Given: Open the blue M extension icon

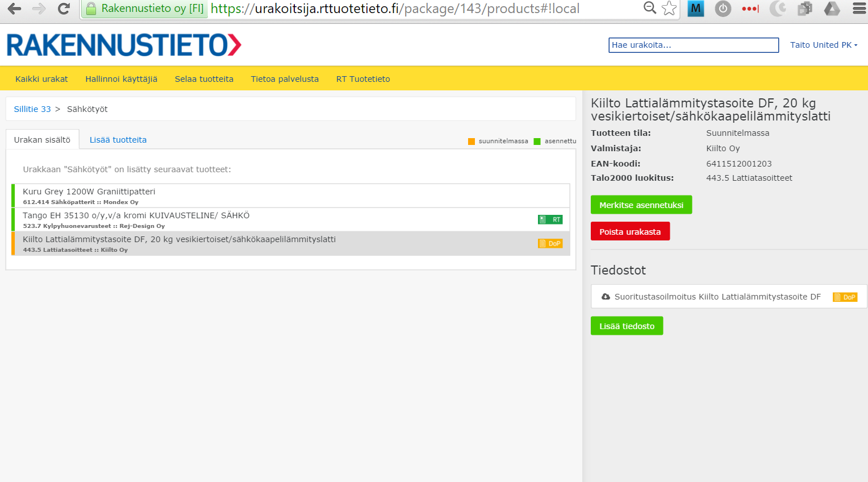Looking at the screenshot, I should (695, 9).
